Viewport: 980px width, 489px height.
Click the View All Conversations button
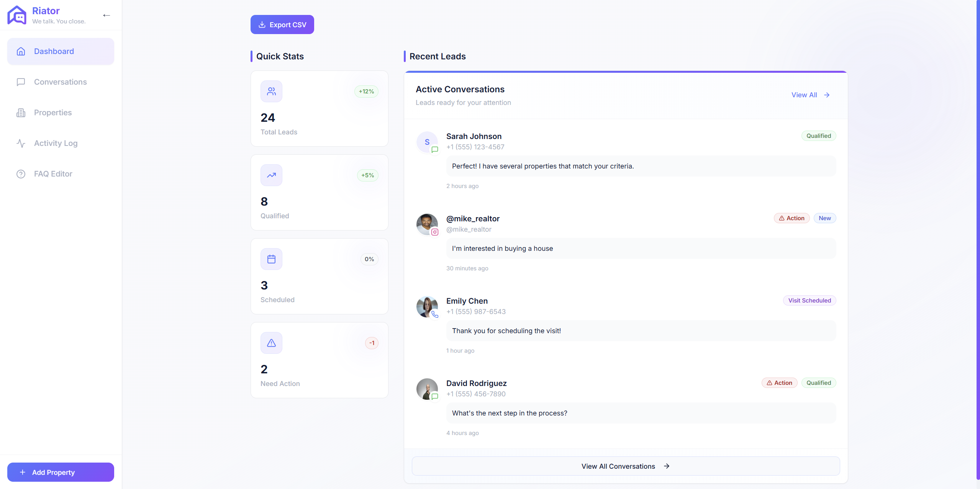626,466
